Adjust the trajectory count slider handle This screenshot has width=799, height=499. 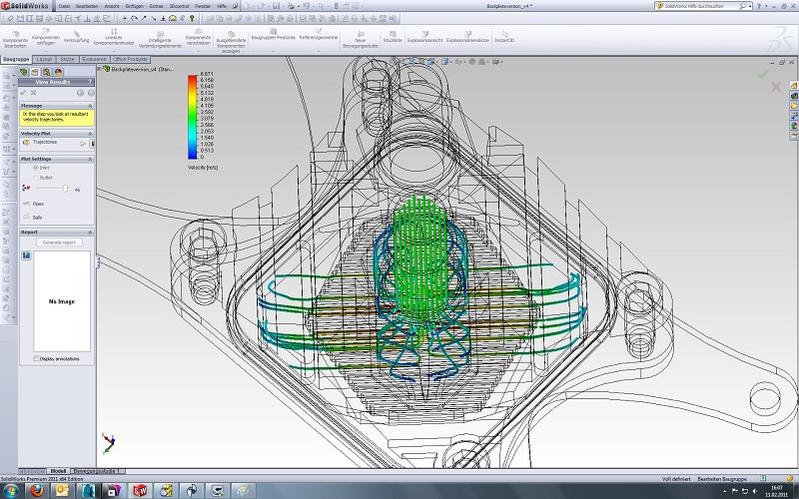click(65, 189)
